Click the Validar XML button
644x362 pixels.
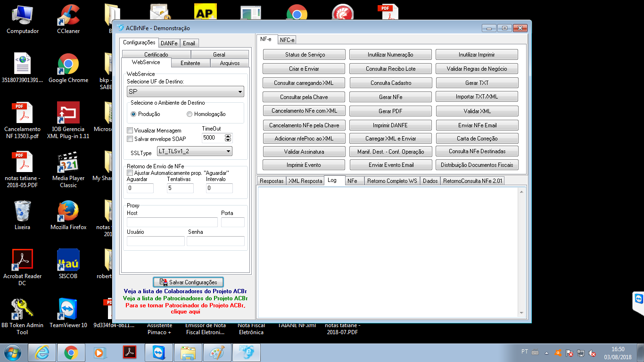[x=477, y=111]
